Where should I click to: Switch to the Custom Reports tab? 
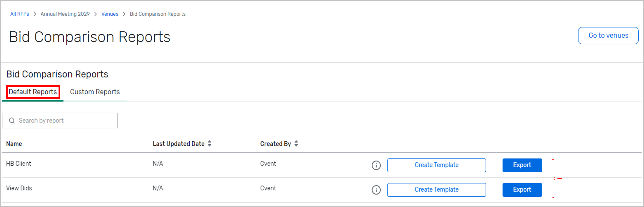tap(95, 92)
